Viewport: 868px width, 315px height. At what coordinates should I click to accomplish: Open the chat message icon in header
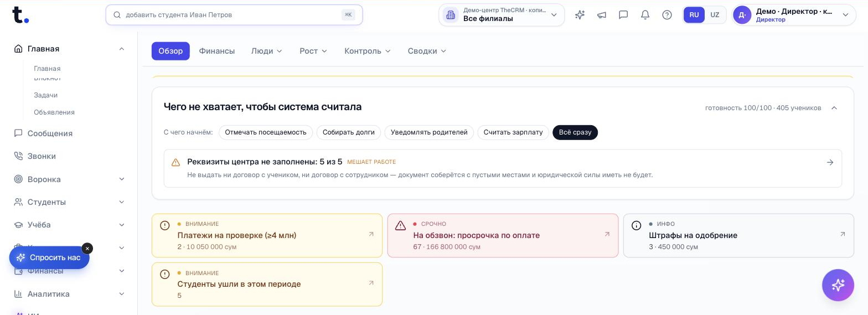pyautogui.click(x=623, y=15)
